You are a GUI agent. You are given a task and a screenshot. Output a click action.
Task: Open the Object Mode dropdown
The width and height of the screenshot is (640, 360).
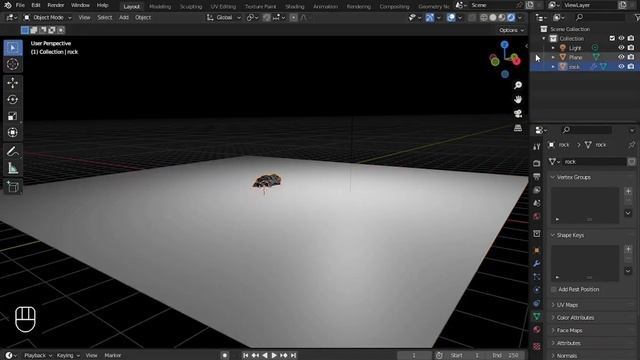tap(48, 18)
